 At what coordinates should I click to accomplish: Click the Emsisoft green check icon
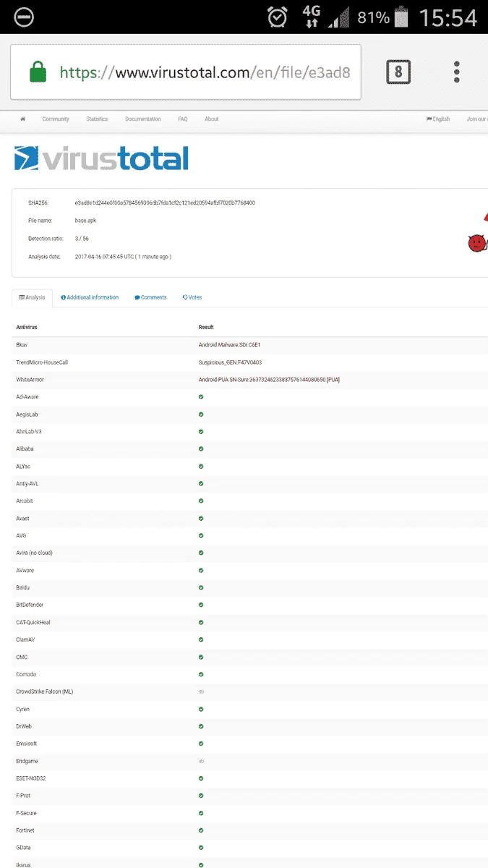pos(201,744)
